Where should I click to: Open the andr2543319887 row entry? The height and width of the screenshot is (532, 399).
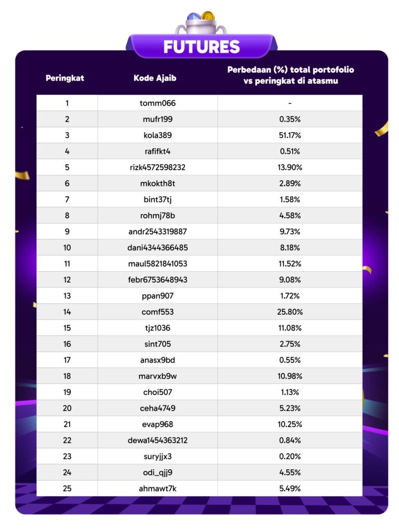(158, 232)
